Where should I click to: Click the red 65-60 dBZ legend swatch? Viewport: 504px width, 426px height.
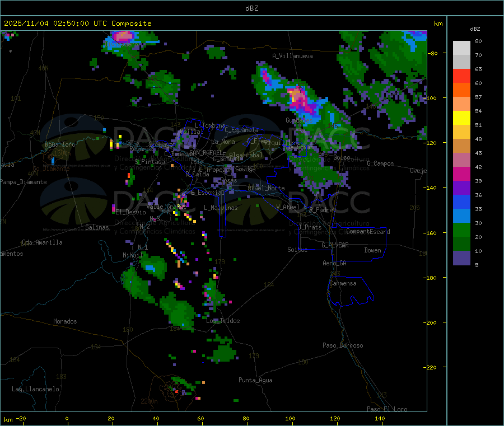(461, 76)
